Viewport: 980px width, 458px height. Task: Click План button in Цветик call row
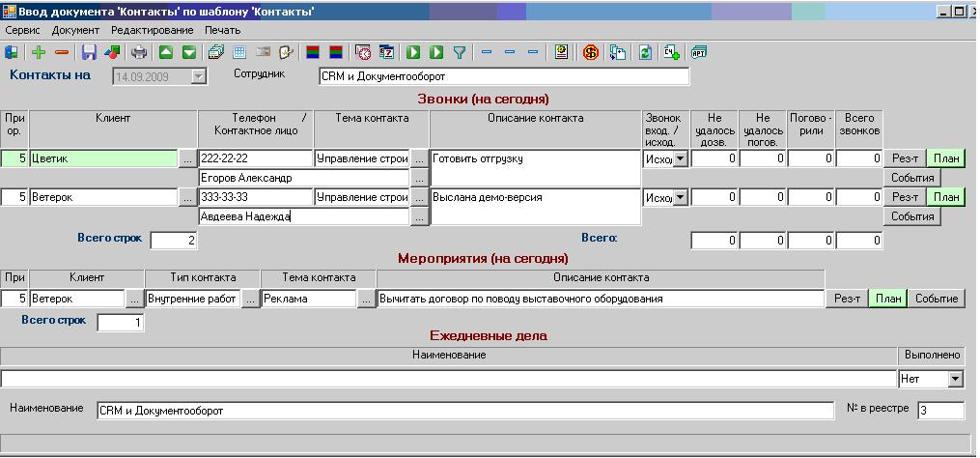pos(945,158)
